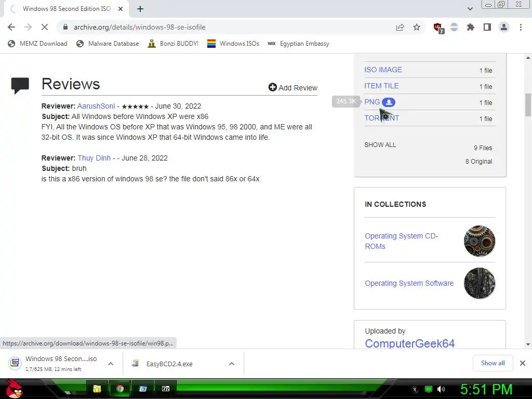Click Show all downloads
Image resolution: width=532 pixels, height=399 pixels.
tap(493, 363)
